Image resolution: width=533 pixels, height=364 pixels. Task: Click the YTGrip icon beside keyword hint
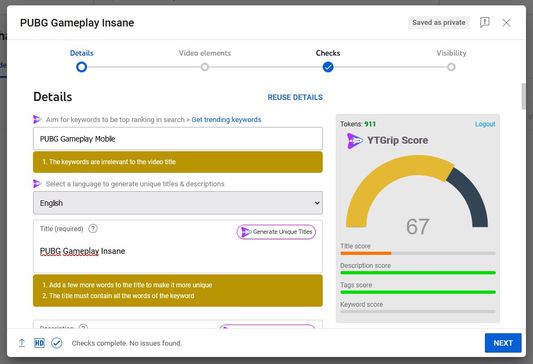pyautogui.click(x=37, y=119)
